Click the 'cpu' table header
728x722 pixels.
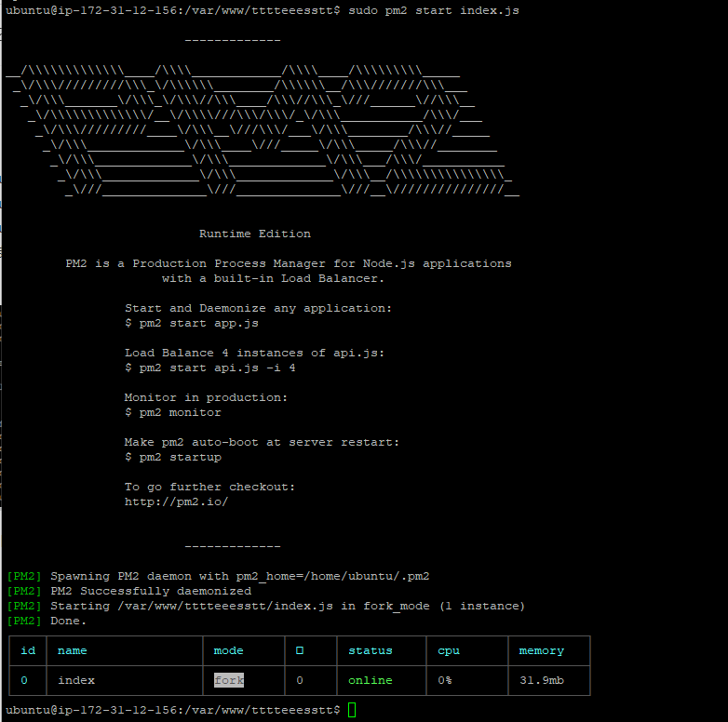point(449,651)
